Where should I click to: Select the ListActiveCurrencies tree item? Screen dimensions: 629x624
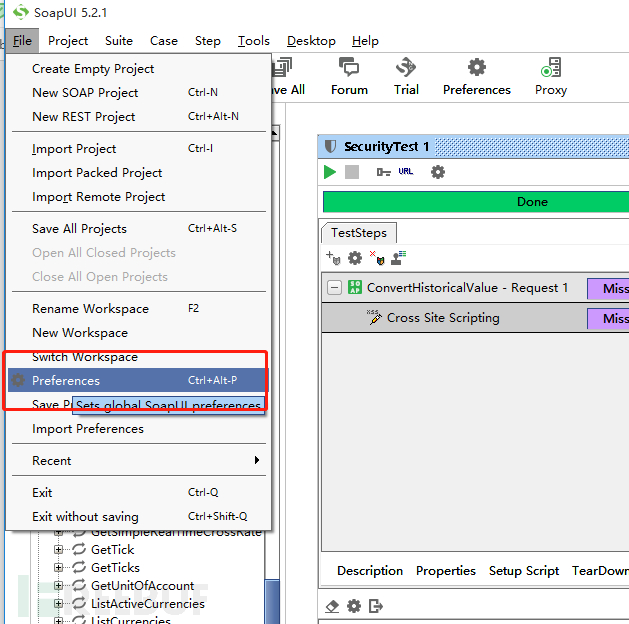tap(148, 604)
